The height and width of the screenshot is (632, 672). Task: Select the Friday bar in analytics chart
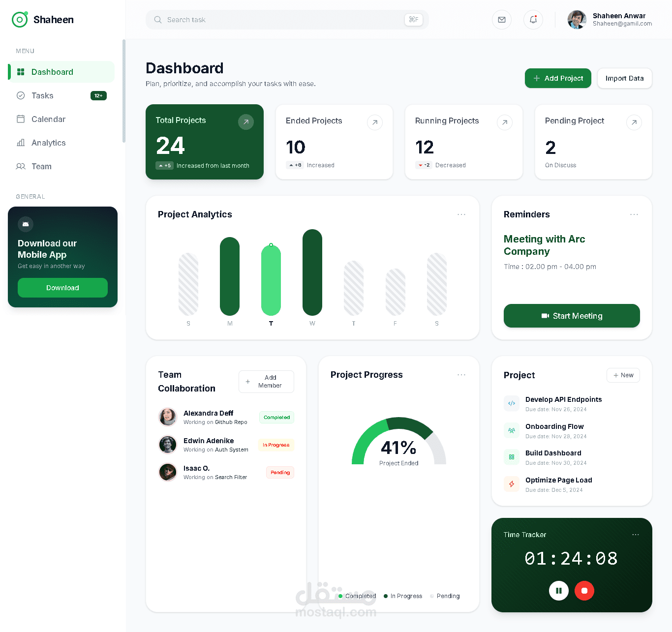[x=396, y=292]
